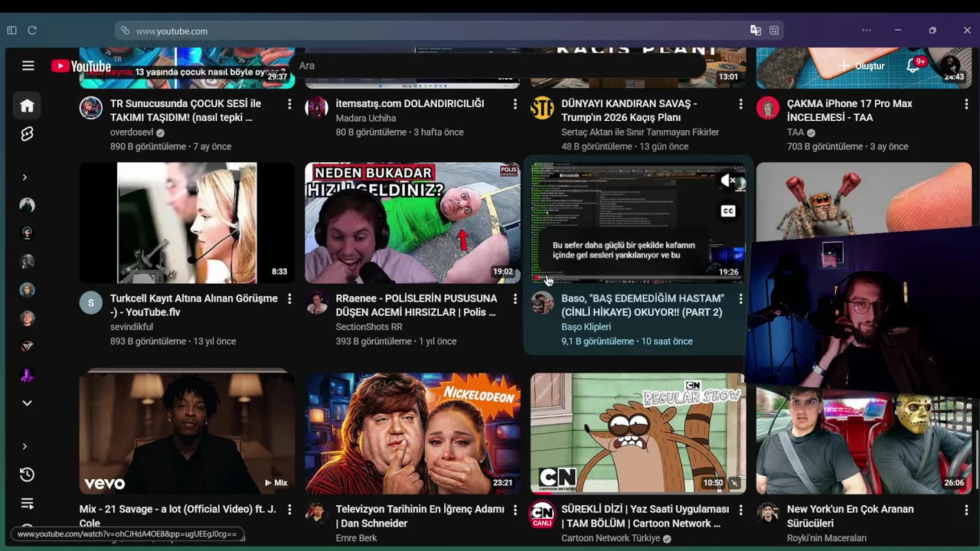Open title "SÜREKLİ DİZİ | Yaz Saati Uygulaması"
Screen dimensions: 980x551
click(645, 517)
